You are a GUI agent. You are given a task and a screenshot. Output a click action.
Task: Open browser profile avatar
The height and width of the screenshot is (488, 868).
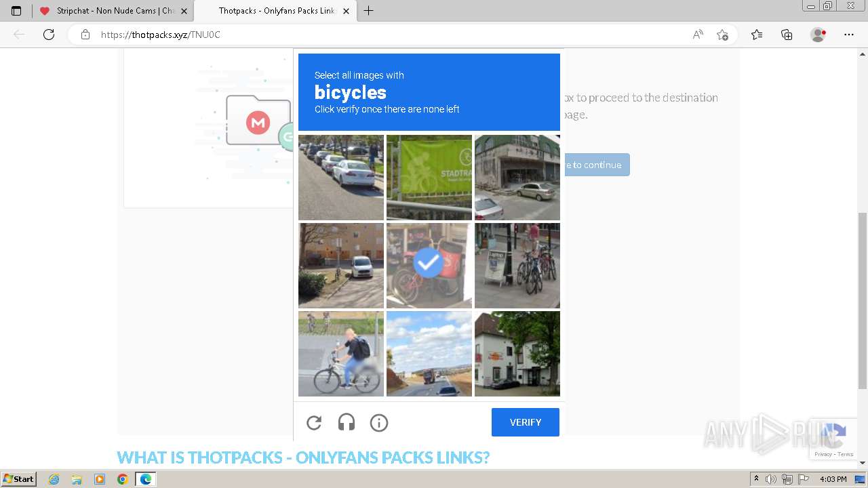(x=818, y=35)
